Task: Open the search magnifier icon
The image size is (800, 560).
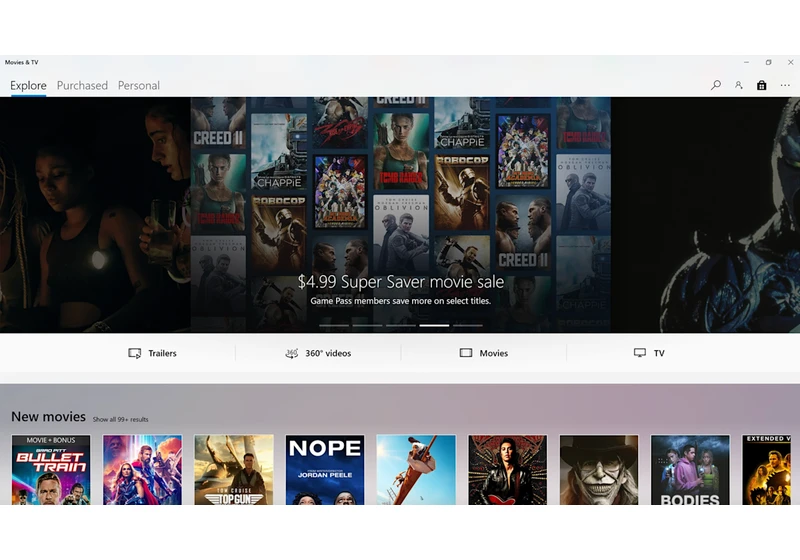Action: coord(716,85)
